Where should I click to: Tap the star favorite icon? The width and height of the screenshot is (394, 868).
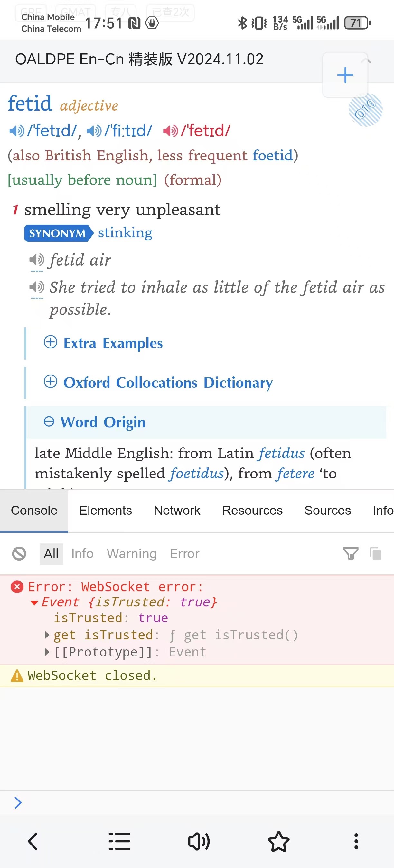(279, 841)
